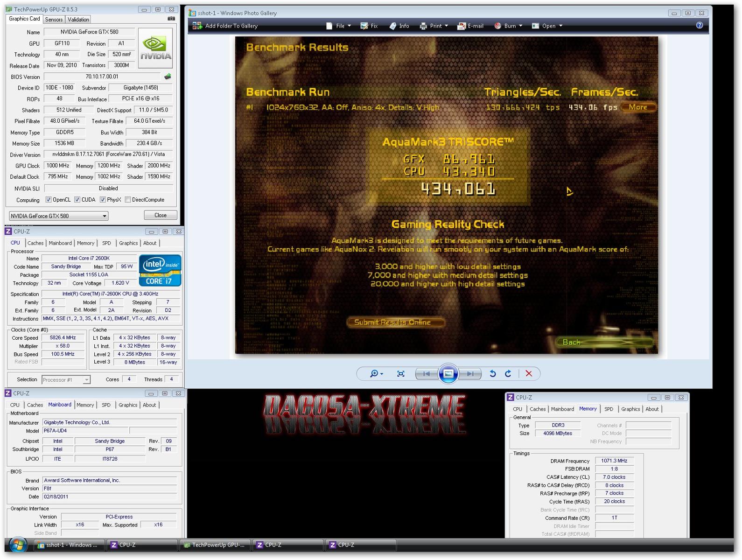Click the Close button in GPU-Z
Viewport: 742px width, 560px height.
pyautogui.click(x=161, y=215)
